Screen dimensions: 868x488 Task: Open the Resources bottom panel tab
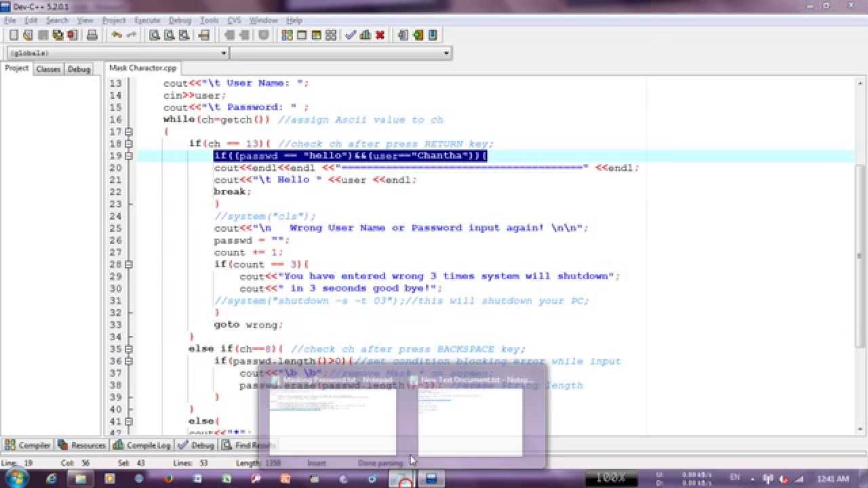pyautogui.click(x=82, y=445)
